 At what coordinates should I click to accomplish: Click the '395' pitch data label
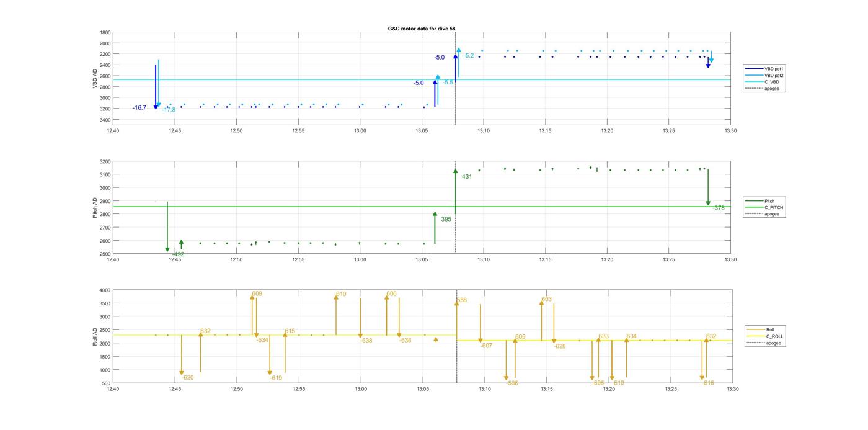[x=446, y=219]
